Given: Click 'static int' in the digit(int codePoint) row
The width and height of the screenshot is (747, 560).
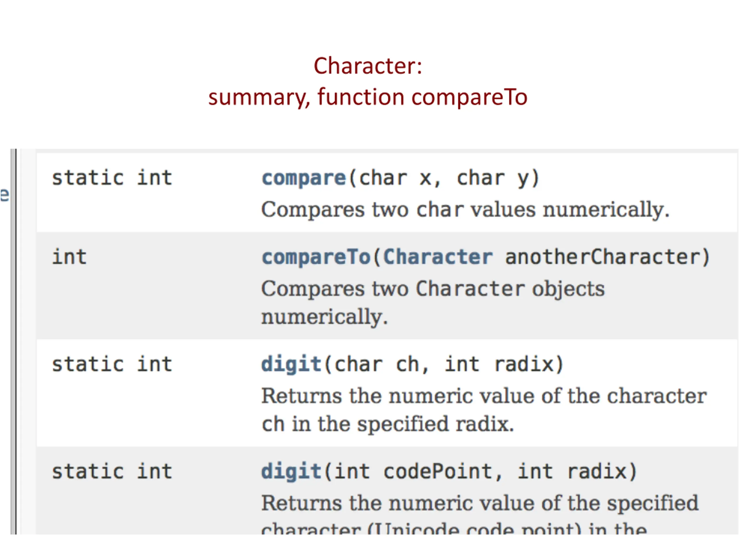Looking at the screenshot, I should tap(112, 471).
